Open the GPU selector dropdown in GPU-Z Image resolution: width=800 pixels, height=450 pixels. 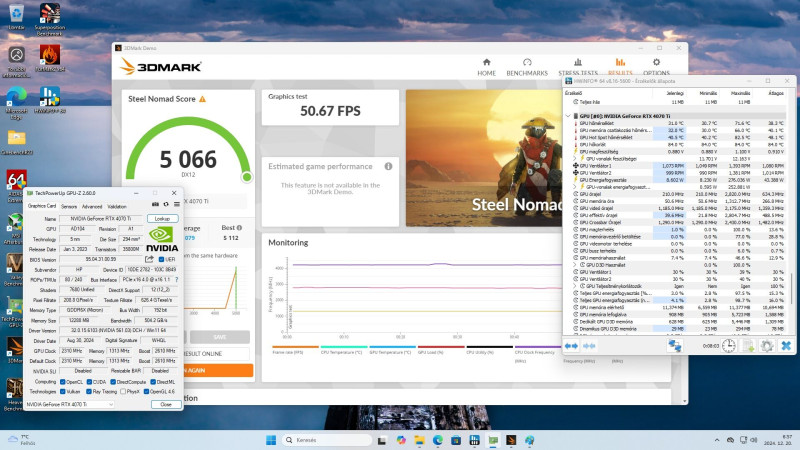click(x=70, y=404)
